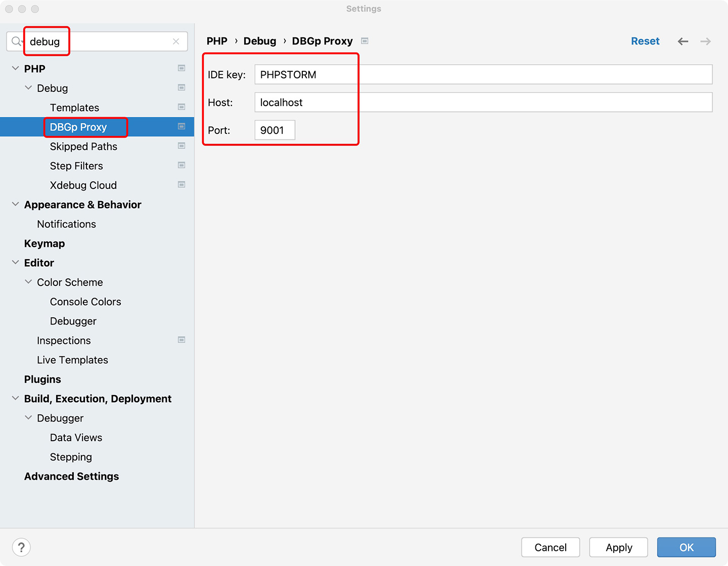Click the Port input field
This screenshot has height=566, width=728.
275,130
